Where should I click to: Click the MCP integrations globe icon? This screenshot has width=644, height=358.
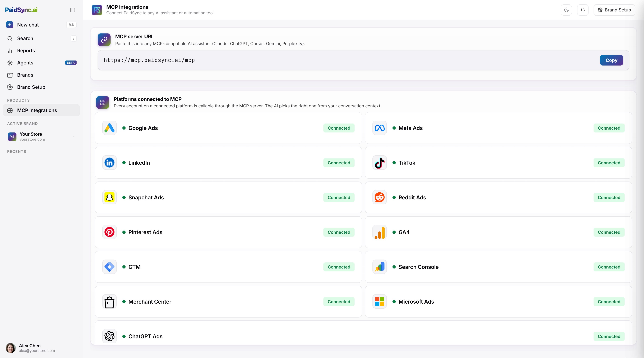pos(10,110)
